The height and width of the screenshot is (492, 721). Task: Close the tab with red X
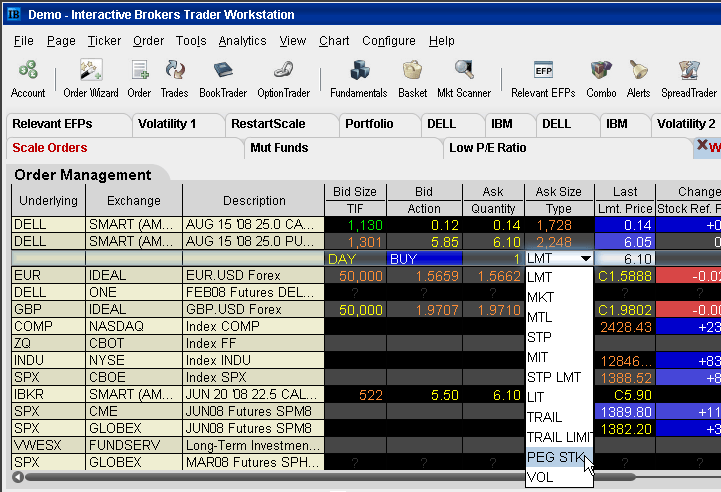[702, 145]
